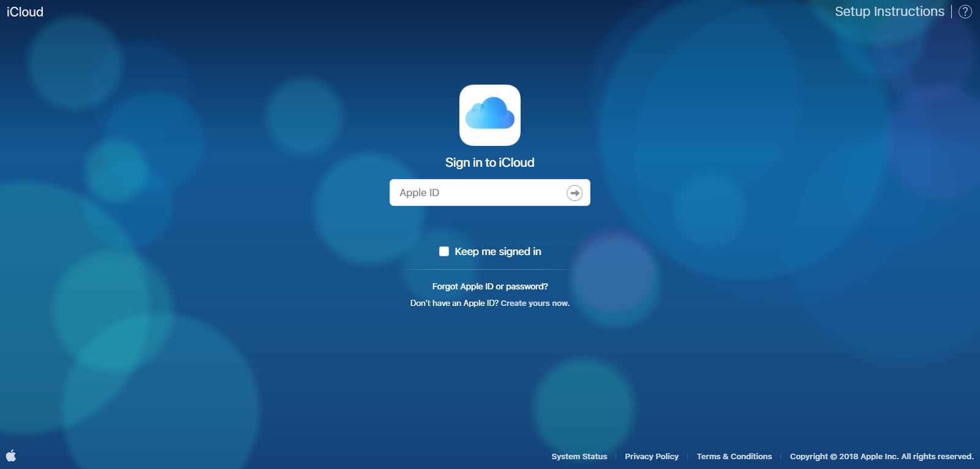Click the iCloud cloud app icon
Screen dimensions: 980x469
[490, 115]
